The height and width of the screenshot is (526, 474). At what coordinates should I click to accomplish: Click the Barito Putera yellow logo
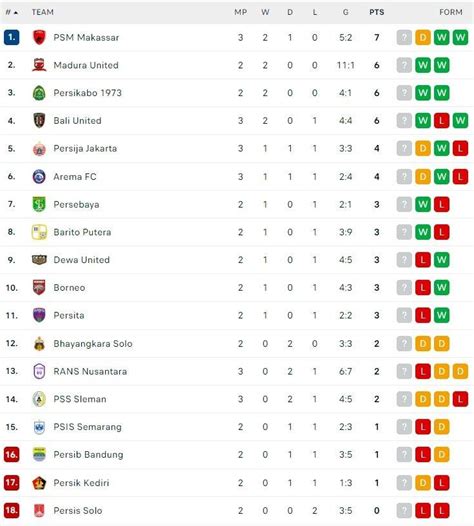[39, 232]
